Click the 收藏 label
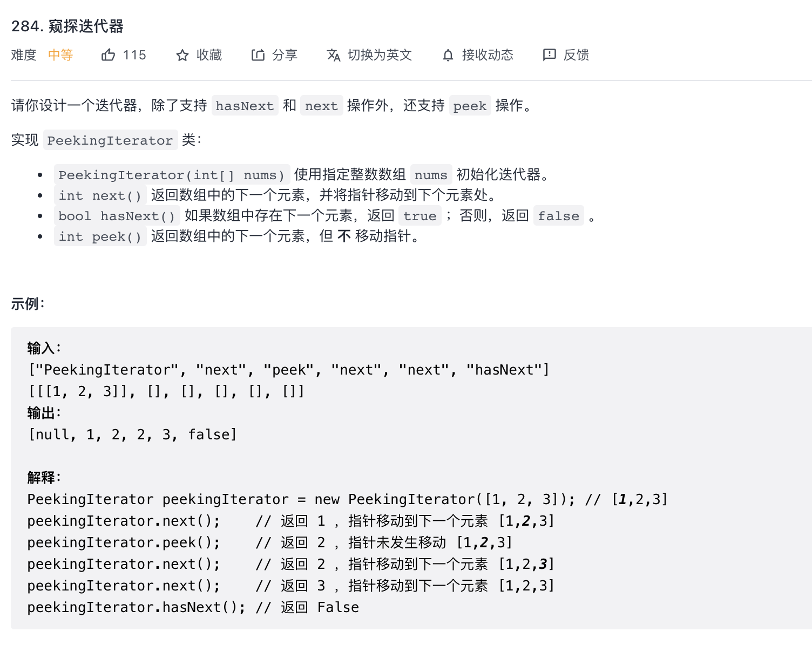The width and height of the screenshot is (812, 652). [209, 55]
